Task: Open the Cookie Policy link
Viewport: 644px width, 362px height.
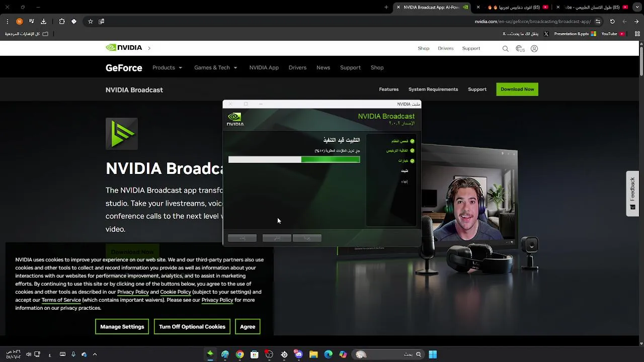Action: point(176,292)
